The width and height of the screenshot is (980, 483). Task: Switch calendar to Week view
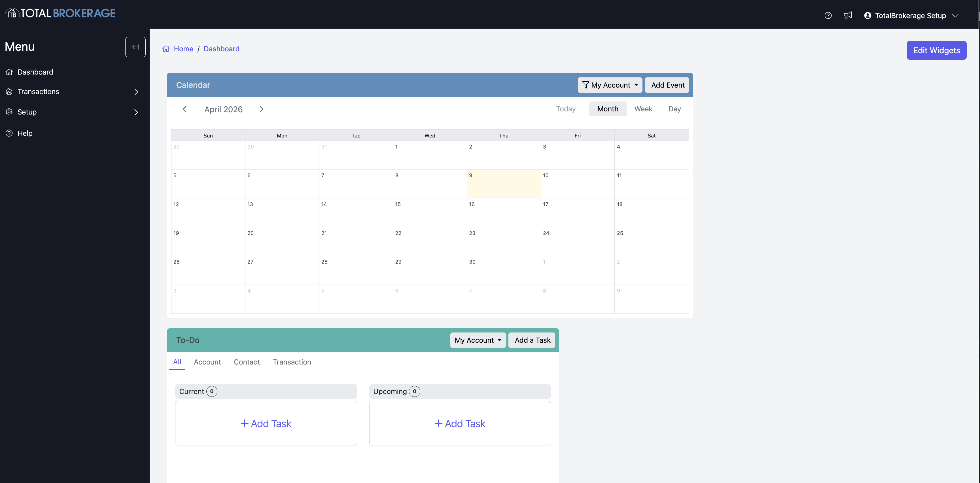(x=643, y=109)
